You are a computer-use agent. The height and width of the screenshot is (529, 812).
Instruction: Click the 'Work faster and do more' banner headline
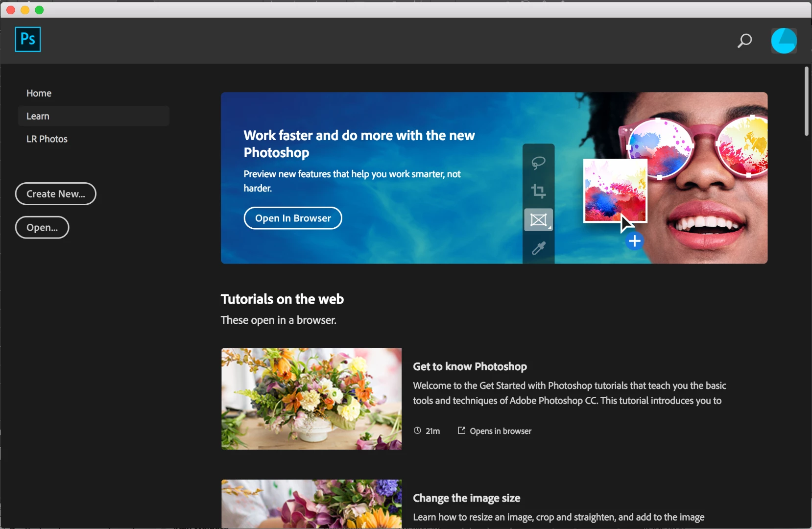359,144
